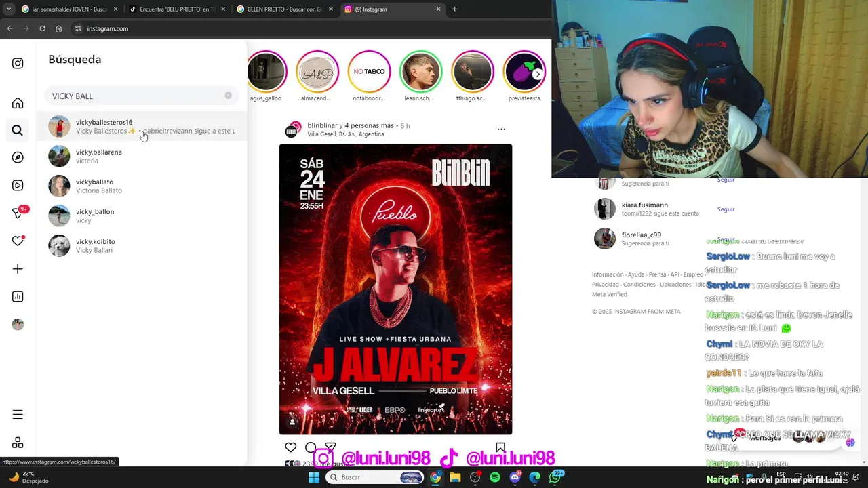View site information icon in address bar

point(78,28)
